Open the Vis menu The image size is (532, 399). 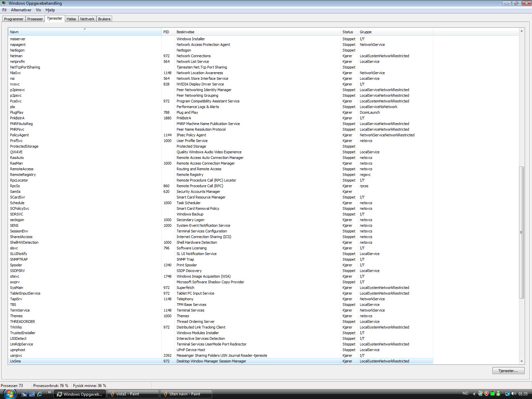tap(39, 10)
